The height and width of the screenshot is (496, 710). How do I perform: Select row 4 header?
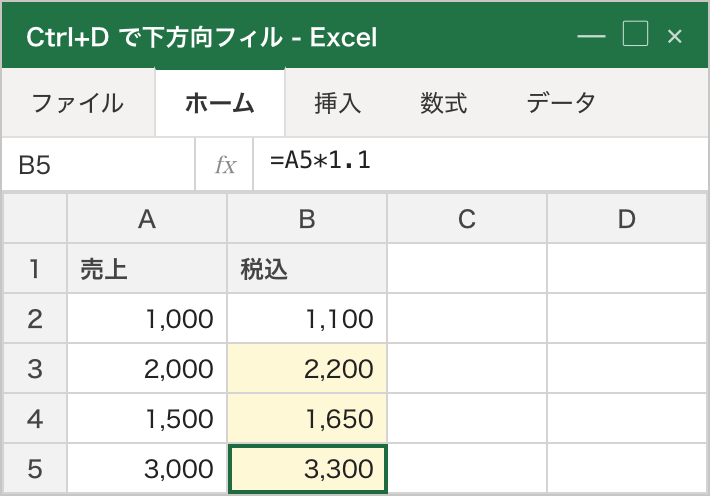pos(35,418)
